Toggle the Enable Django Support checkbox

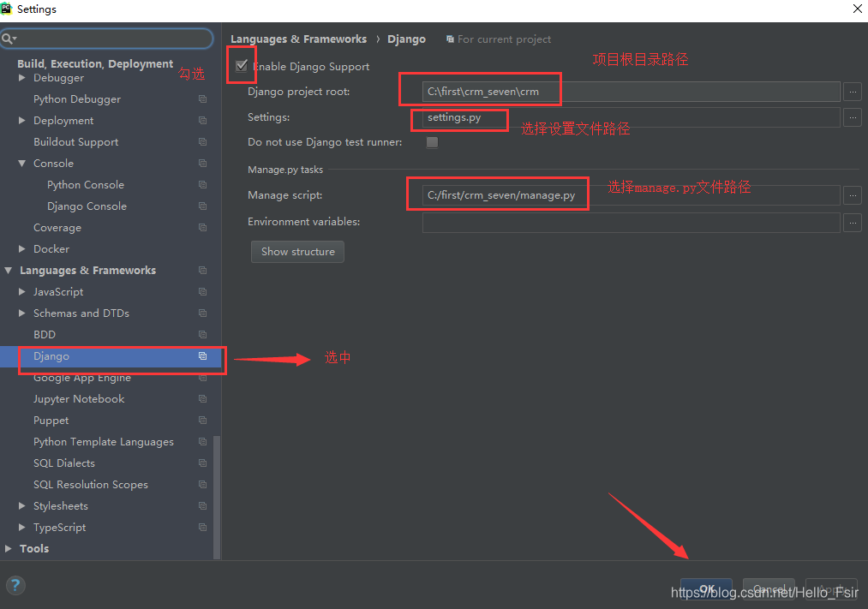[242, 66]
